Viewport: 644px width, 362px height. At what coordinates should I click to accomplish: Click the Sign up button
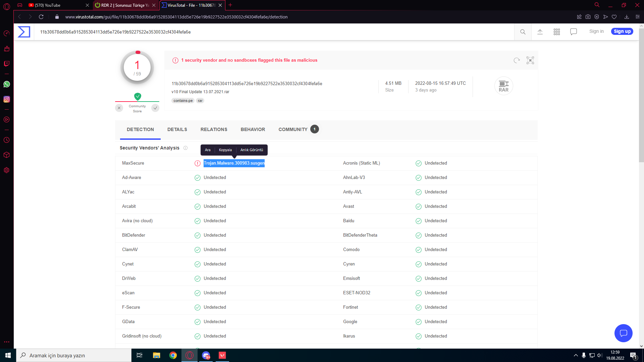[622, 32]
